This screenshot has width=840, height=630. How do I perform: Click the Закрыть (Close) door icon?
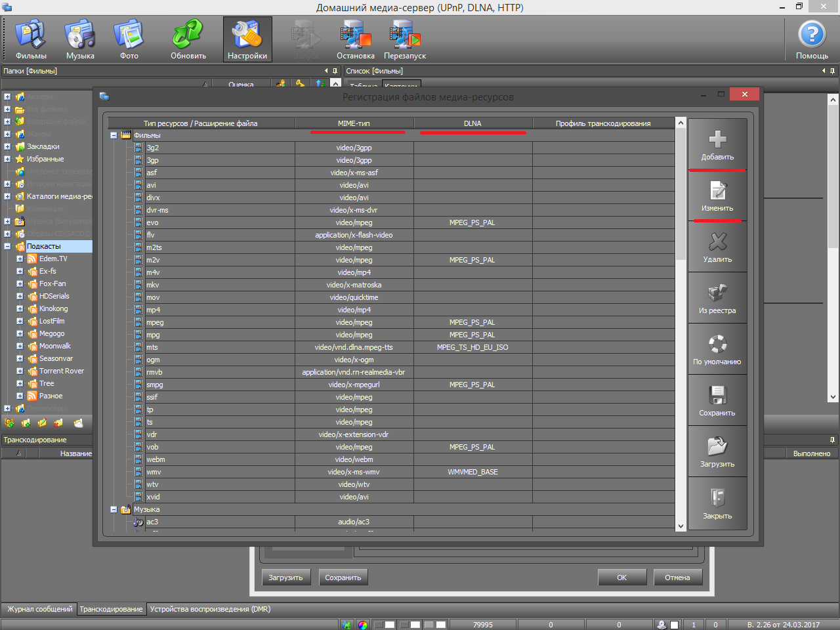[717, 498]
